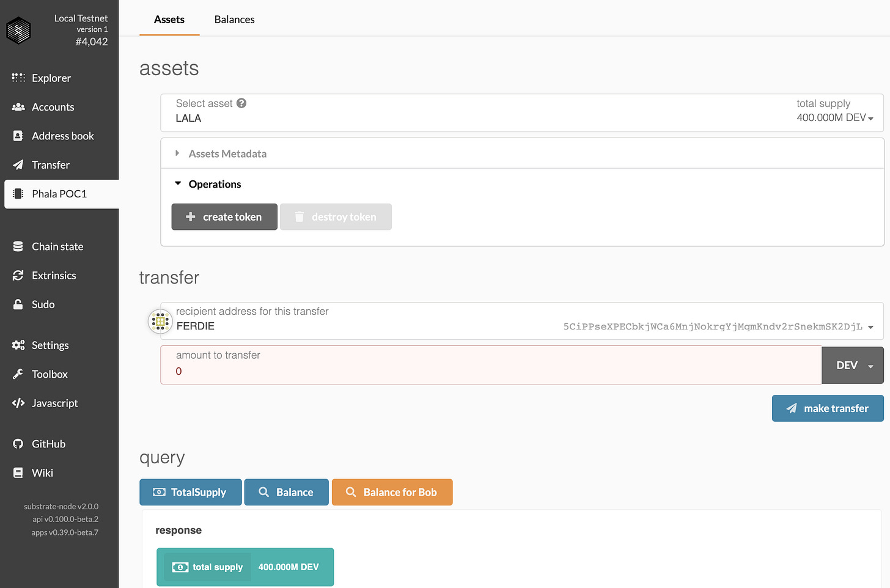Click the plus icon on create token
The height and width of the screenshot is (588, 890).
[x=191, y=217]
